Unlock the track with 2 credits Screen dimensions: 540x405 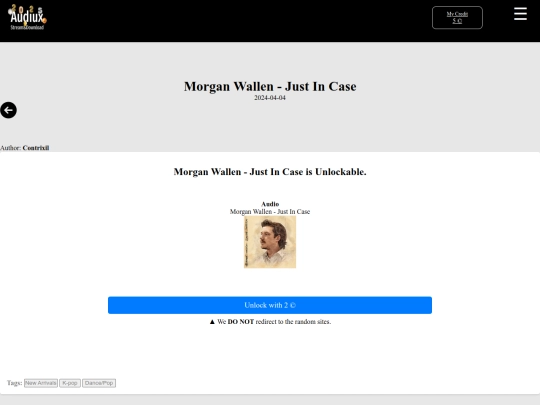[x=270, y=305]
